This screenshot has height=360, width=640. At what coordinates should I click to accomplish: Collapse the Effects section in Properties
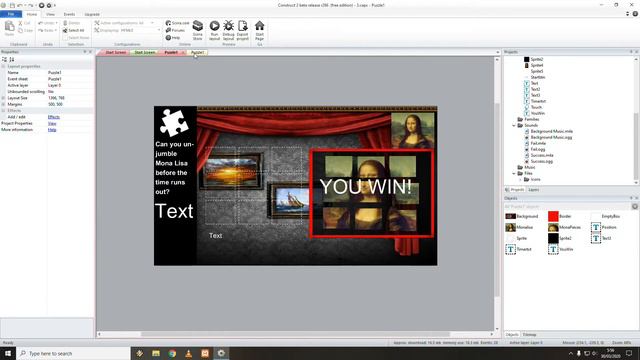tap(3, 111)
